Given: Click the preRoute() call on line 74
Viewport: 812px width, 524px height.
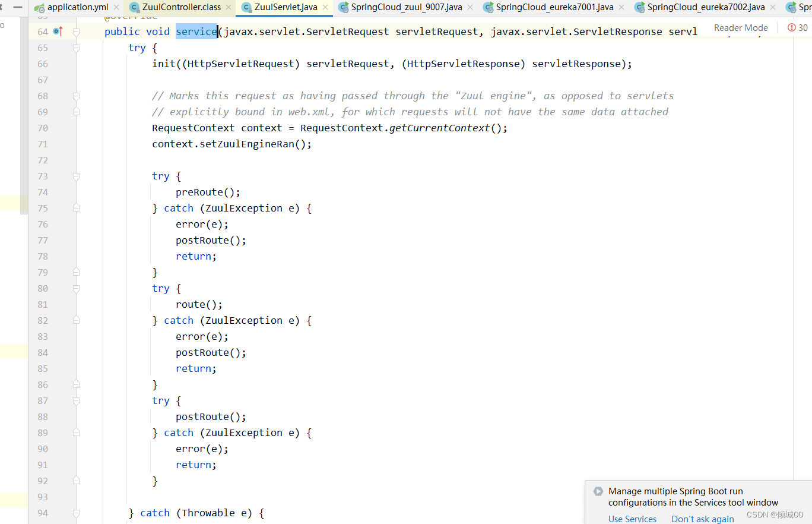Looking at the screenshot, I should (208, 192).
